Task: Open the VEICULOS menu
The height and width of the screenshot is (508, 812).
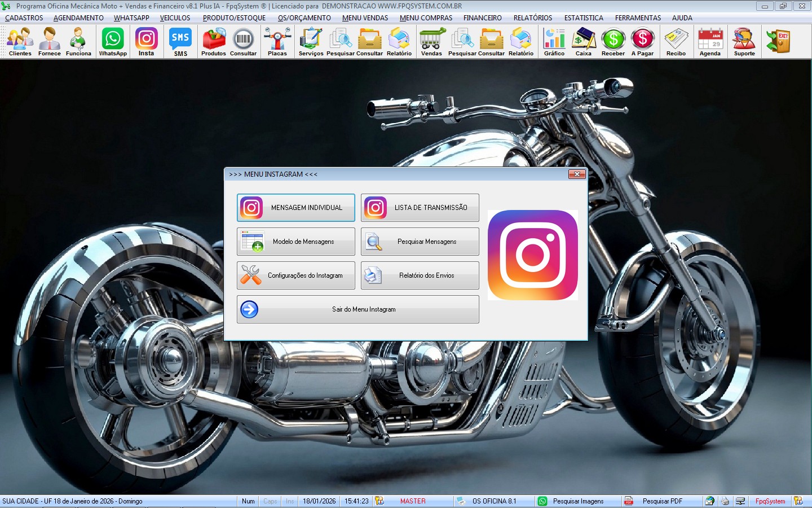Action: click(x=175, y=18)
